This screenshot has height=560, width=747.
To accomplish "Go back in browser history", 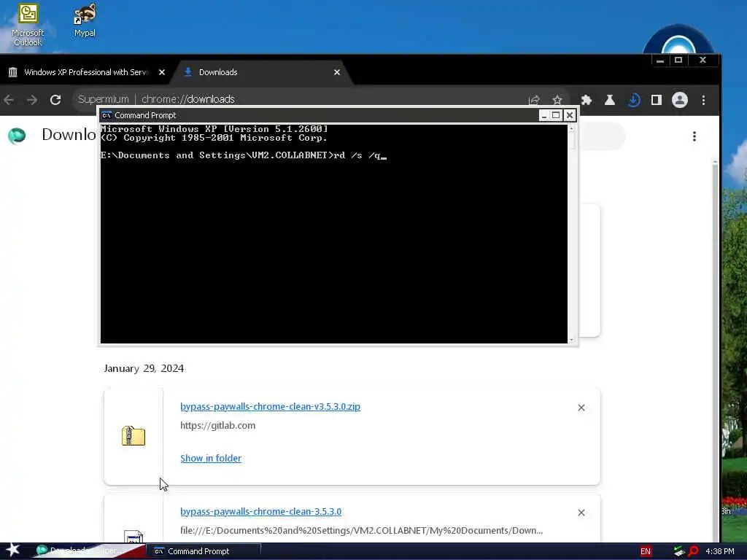I will tap(9, 99).
